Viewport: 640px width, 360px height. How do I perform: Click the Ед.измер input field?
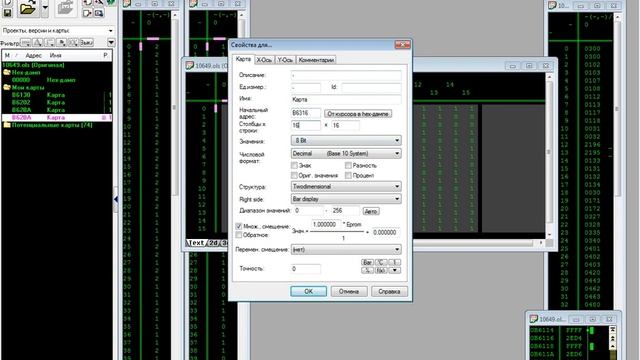[x=306, y=87]
